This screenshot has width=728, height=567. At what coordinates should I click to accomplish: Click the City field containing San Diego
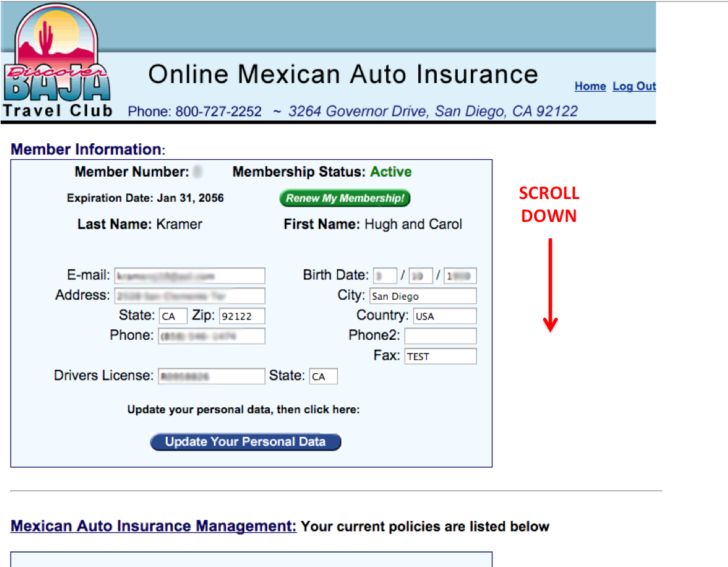pyautogui.click(x=422, y=296)
